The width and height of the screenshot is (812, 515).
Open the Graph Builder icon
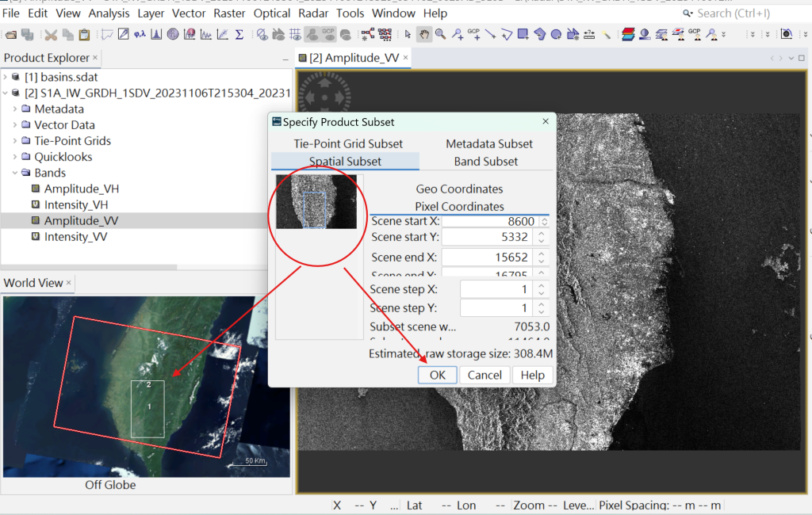[x=368, y=35]
